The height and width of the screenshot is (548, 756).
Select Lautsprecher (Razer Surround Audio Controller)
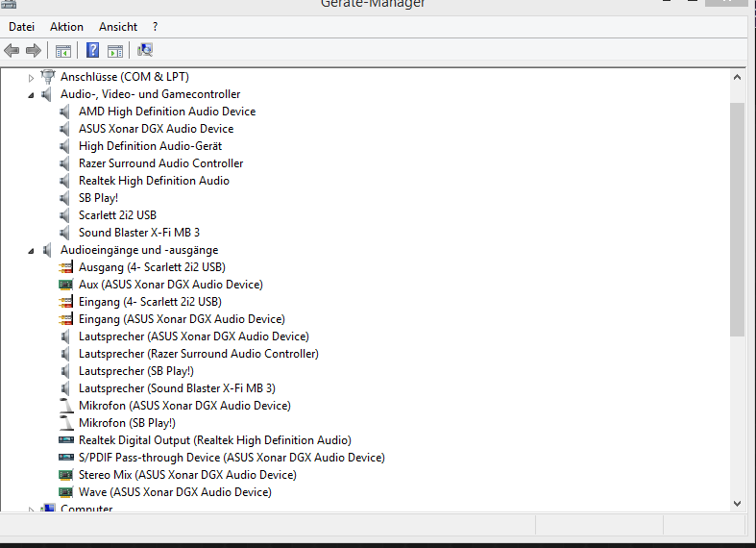click(199, 354)
